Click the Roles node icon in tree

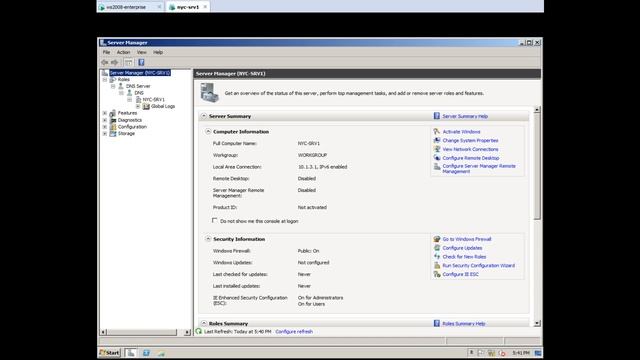pos(113,80)
